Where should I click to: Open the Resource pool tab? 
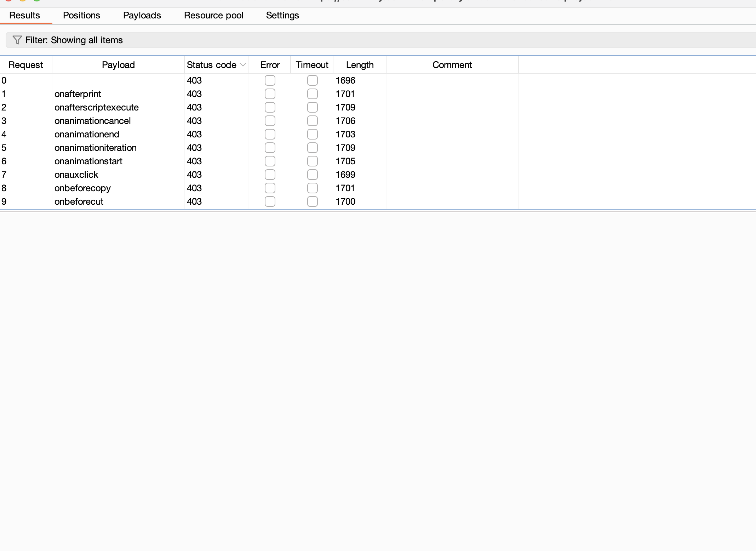click(x=213, y=16)
